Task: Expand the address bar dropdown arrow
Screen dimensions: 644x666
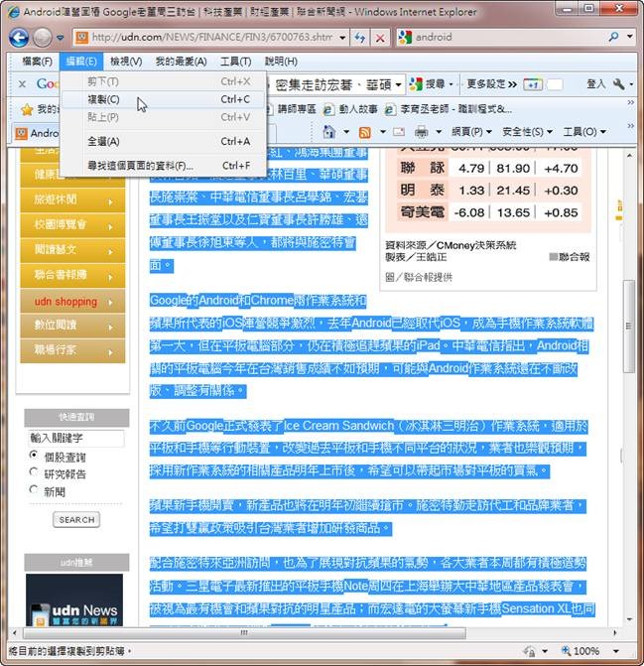Action: pos(342,38)
